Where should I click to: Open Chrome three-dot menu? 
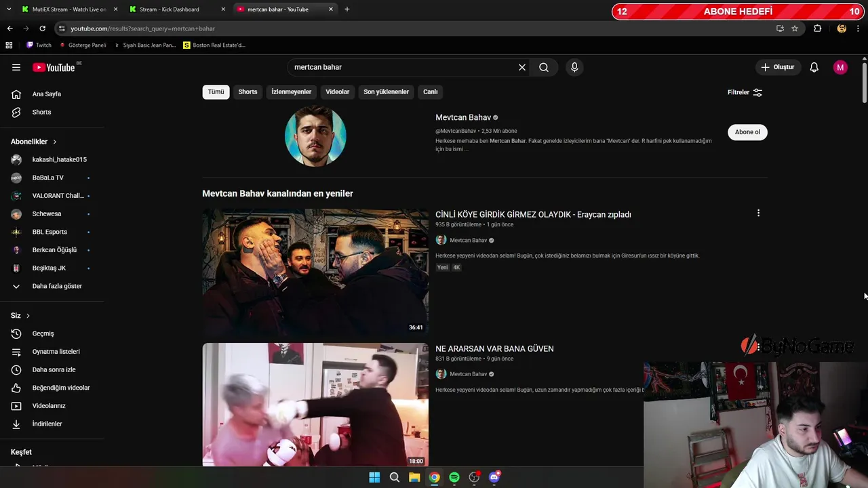click(859, 28)
